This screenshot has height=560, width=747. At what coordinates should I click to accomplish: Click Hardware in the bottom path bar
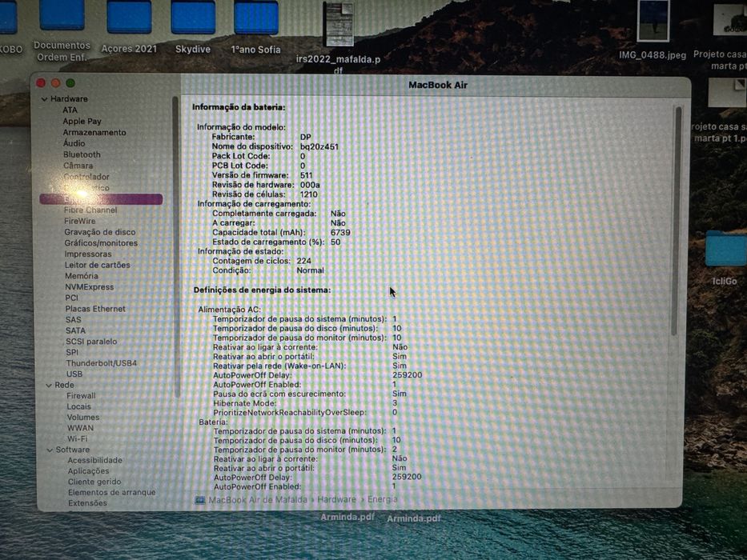(x=337, y=499)
